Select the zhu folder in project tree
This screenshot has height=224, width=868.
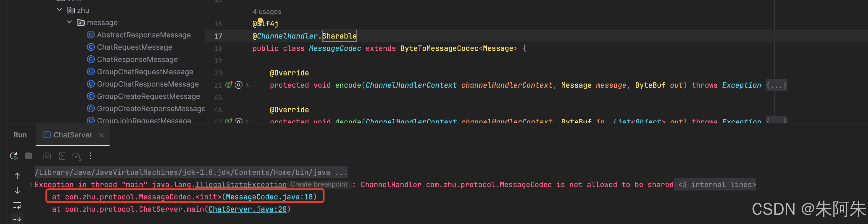pos(83,10)
